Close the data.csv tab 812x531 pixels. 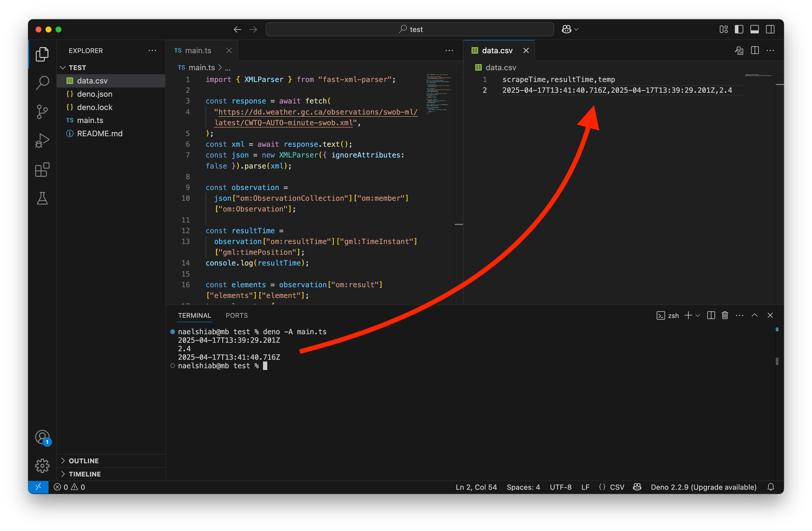(x=526, y=50)
